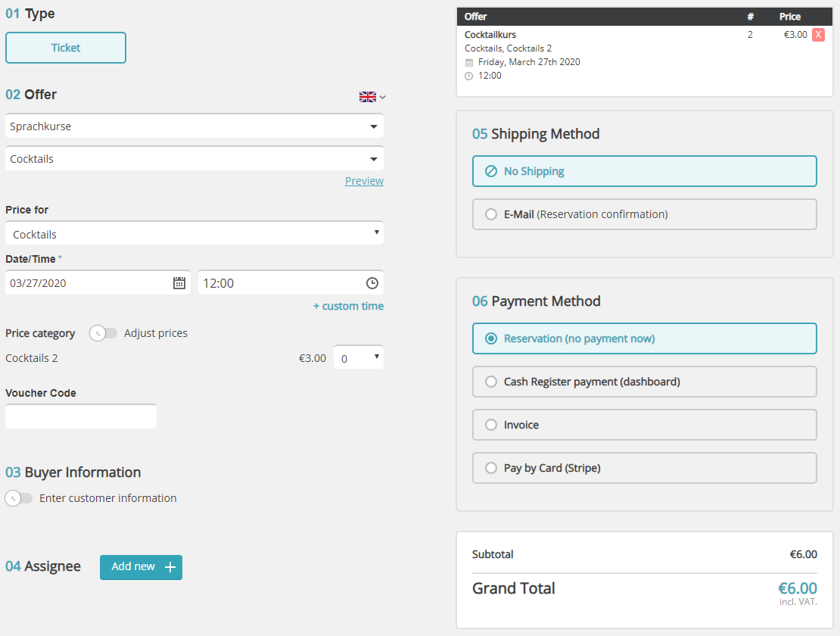Choose Cash Register payment option
Viewport: 840px width, 636px height.
(x=644, y=382)
